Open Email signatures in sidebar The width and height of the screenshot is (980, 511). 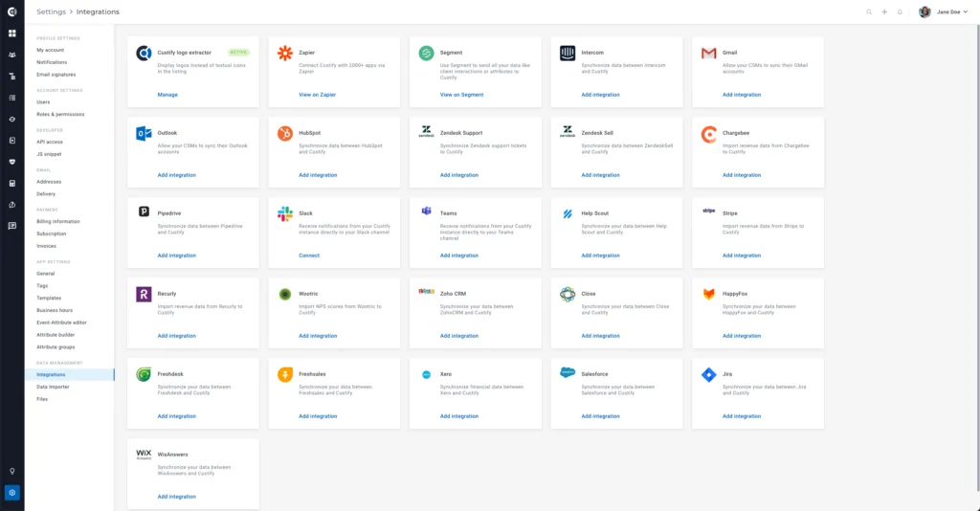coord(56,75)
